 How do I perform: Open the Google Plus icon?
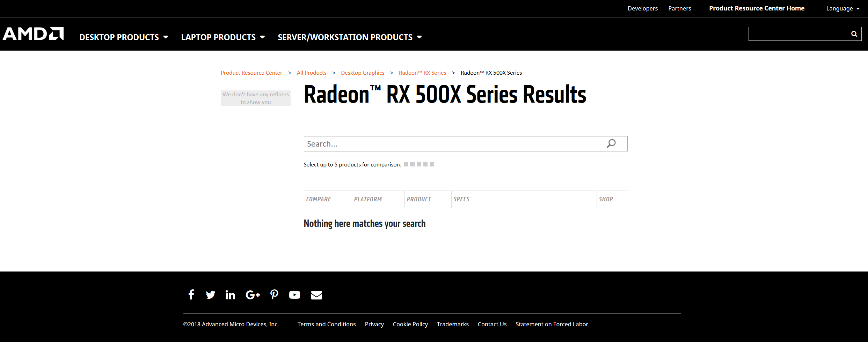pos(253,295)
